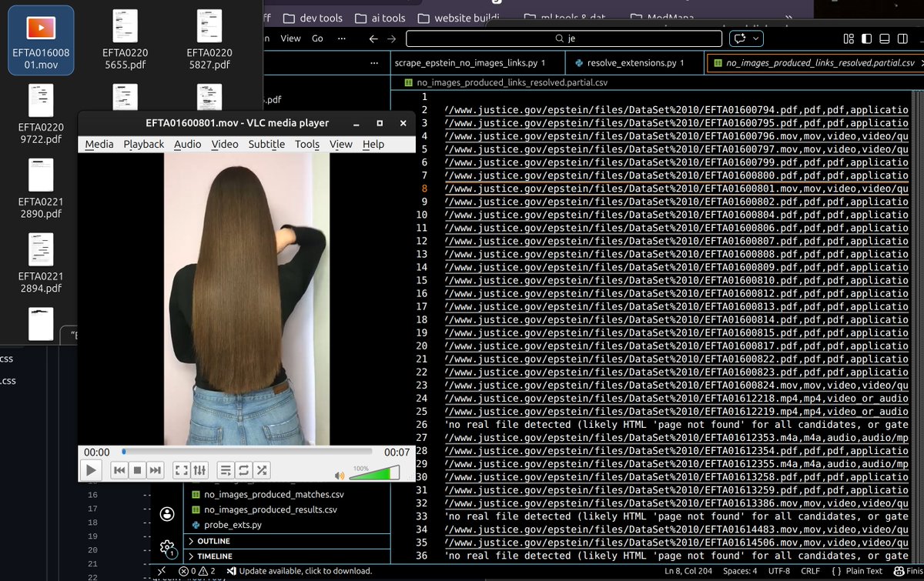Click VLC total time 00:07 label
Viewport: 924px width, 581px height.
tap(397, 452)
